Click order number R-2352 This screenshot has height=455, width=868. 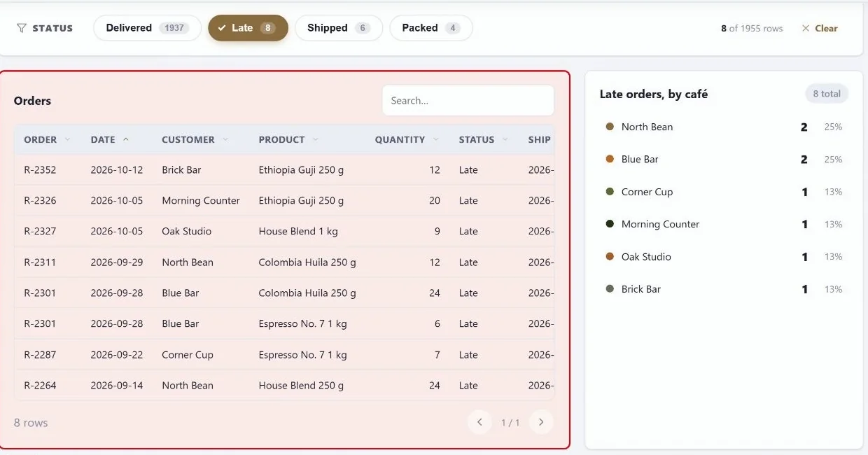[40, 170]
